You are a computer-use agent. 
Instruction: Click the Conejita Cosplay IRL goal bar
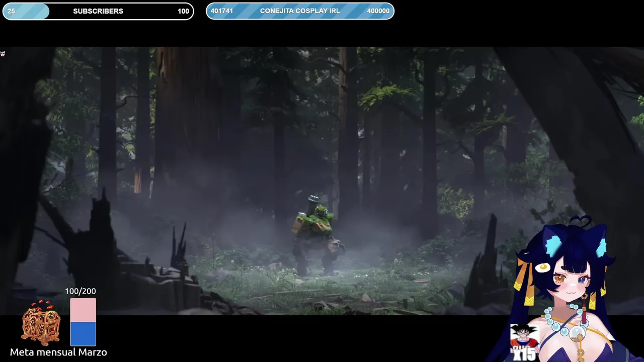click(300, 11)
